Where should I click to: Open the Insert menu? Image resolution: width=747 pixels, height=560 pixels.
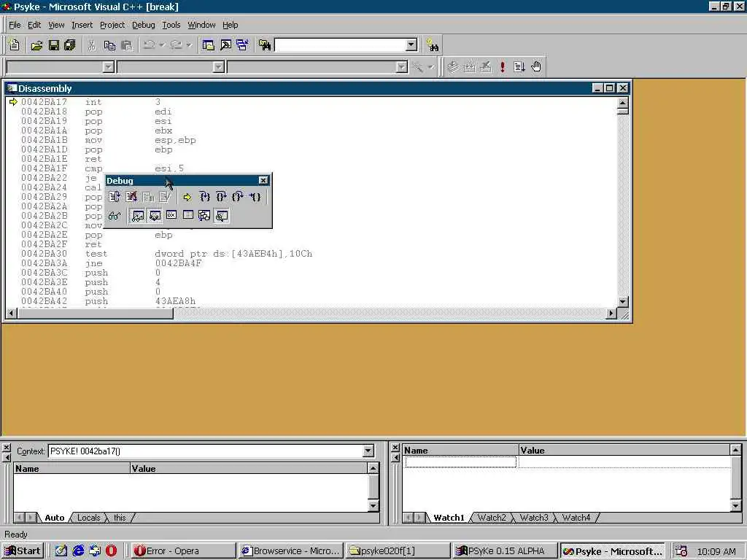82,25
